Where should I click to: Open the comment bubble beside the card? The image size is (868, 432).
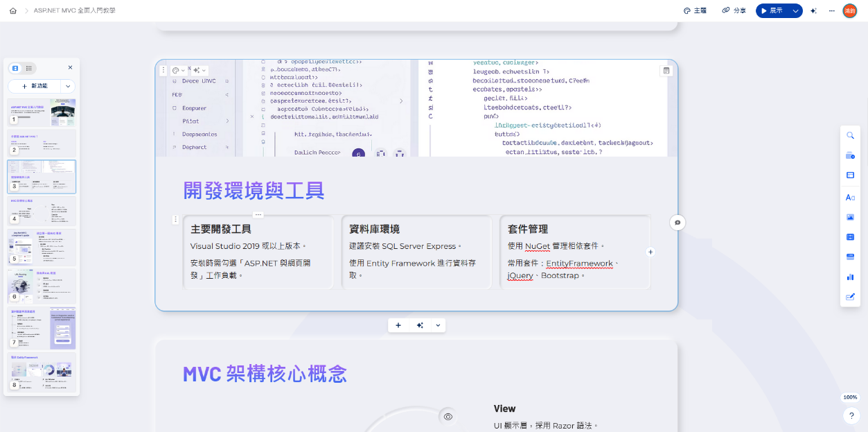coord(677,223)
